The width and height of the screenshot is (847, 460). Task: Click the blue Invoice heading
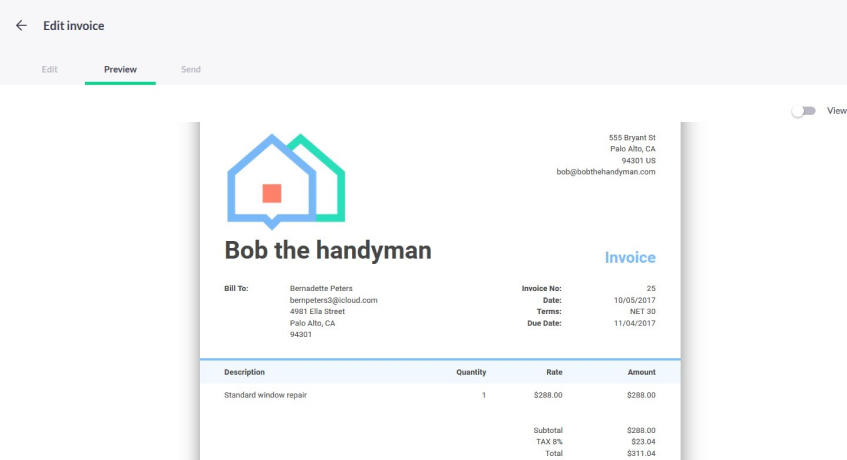(629, 257)
